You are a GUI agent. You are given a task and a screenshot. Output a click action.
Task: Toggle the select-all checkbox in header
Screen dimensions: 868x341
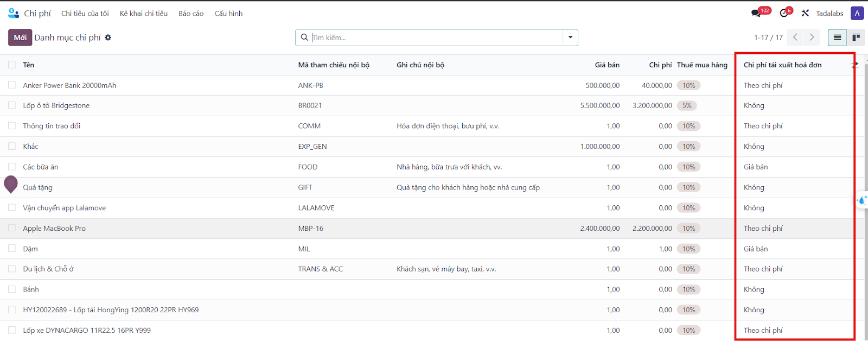coord(12,65)
